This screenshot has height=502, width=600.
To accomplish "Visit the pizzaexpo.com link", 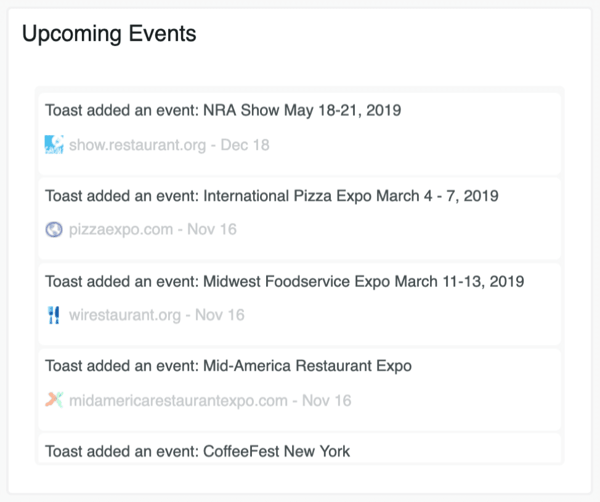I will point(122,230).
